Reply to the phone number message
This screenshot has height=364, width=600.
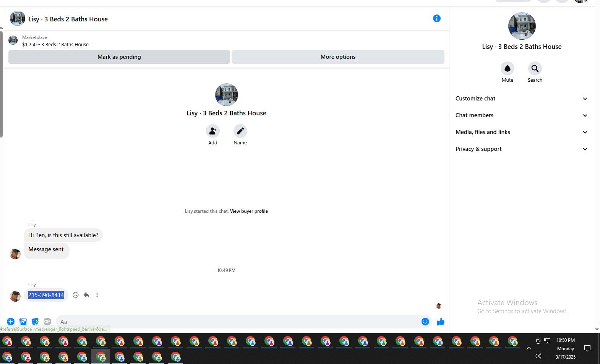point(86,295)
